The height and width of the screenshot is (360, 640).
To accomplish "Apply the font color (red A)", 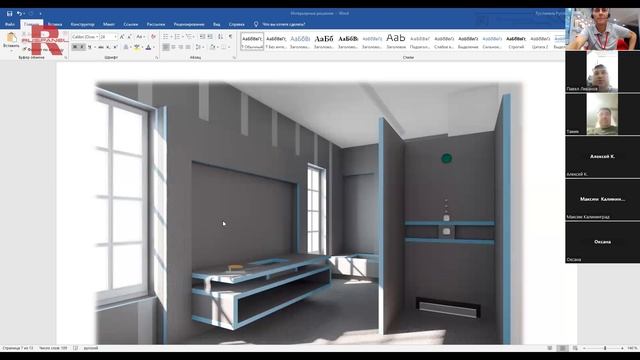I will pyautogui.click(x=149, y=47).
